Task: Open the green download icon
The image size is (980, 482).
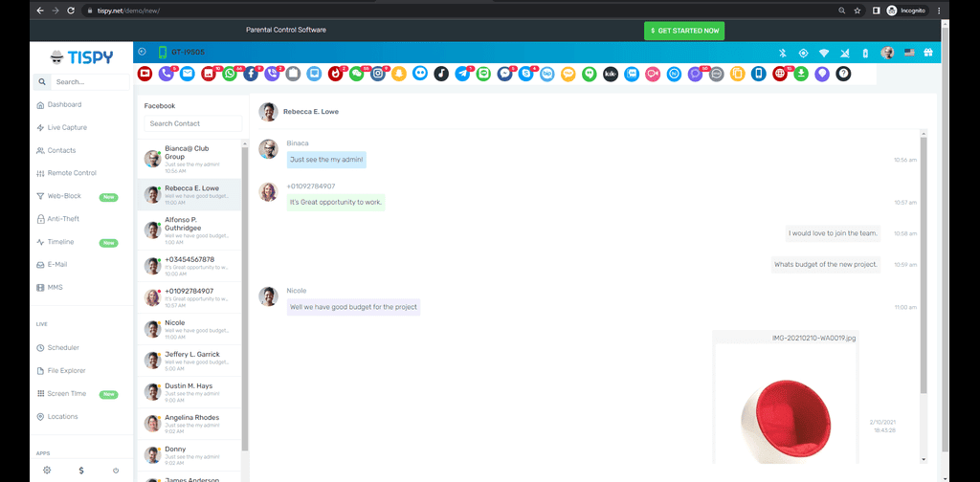Action: point(801,74)
